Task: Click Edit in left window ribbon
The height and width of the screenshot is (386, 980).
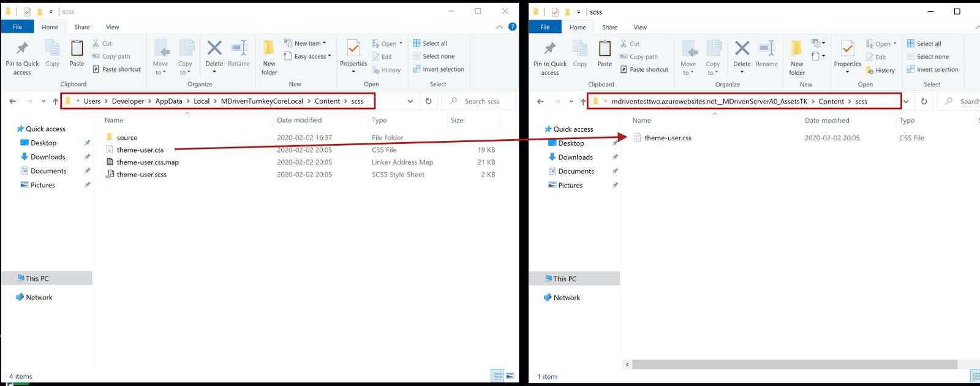Action: coord(382,57)
